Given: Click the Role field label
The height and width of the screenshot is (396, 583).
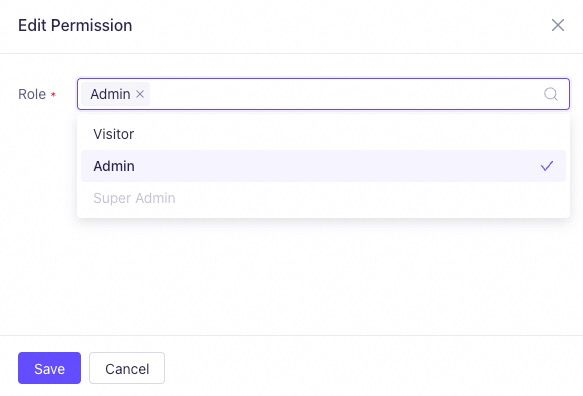Looking at the screenshot, I should tap(32, 94).
